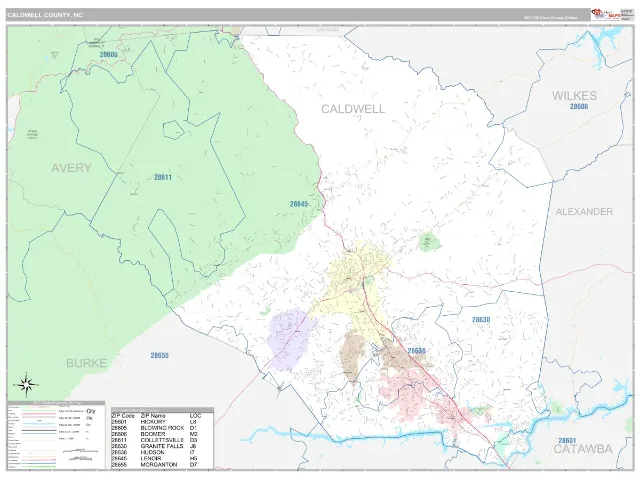Screen dimensions: 640x480
Task: Click the HUDSON row in the ZIP table
Action: pos(162,452)
